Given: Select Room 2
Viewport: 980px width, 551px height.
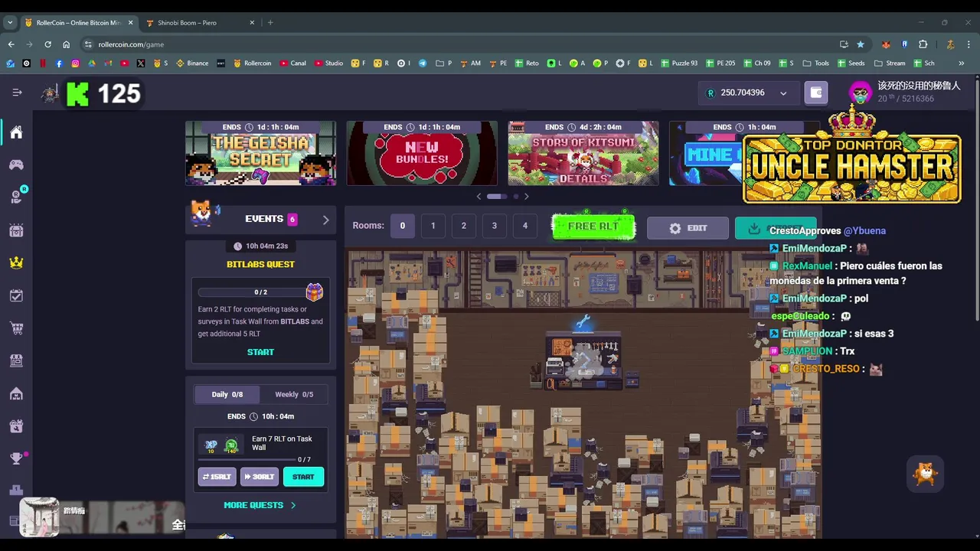Looking at the screenshot, I should click(x=463, y=226).
